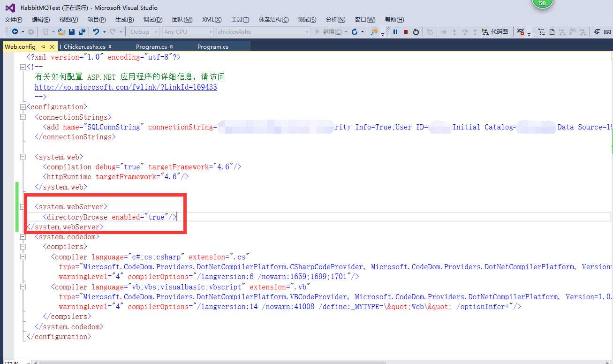Viewport: 613px width, 364px height.
Task: Collapse the csharp compiler element
Action: tap(23, 257)
